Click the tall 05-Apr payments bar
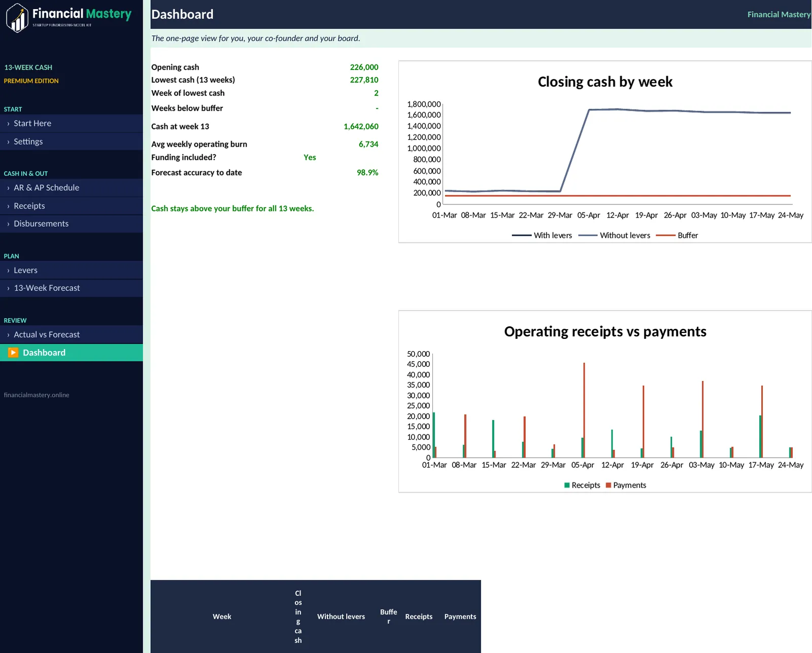Screen dimensions: 812x653 click(x=584, y=410)
